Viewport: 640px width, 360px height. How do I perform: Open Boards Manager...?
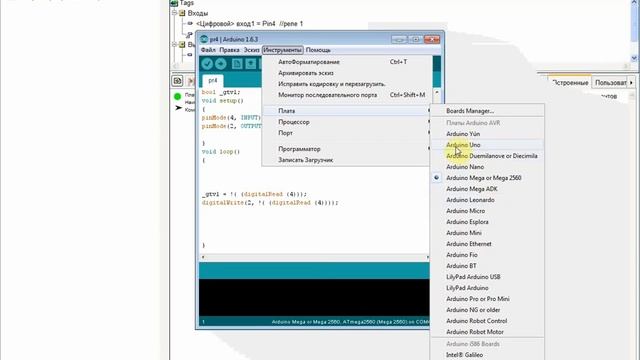(487, 111)
